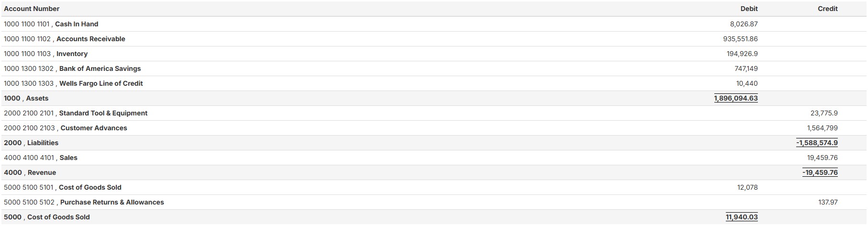Click the Credit column header

[827, 9]
